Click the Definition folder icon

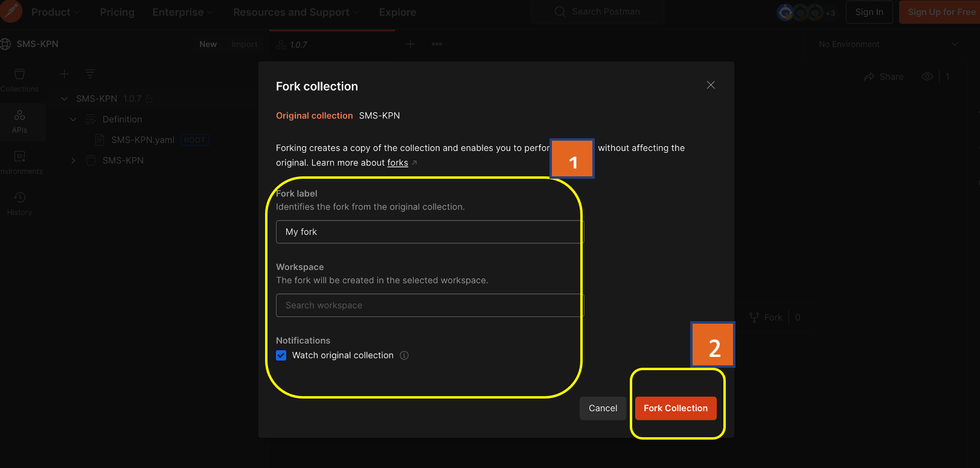coord(91,120)
